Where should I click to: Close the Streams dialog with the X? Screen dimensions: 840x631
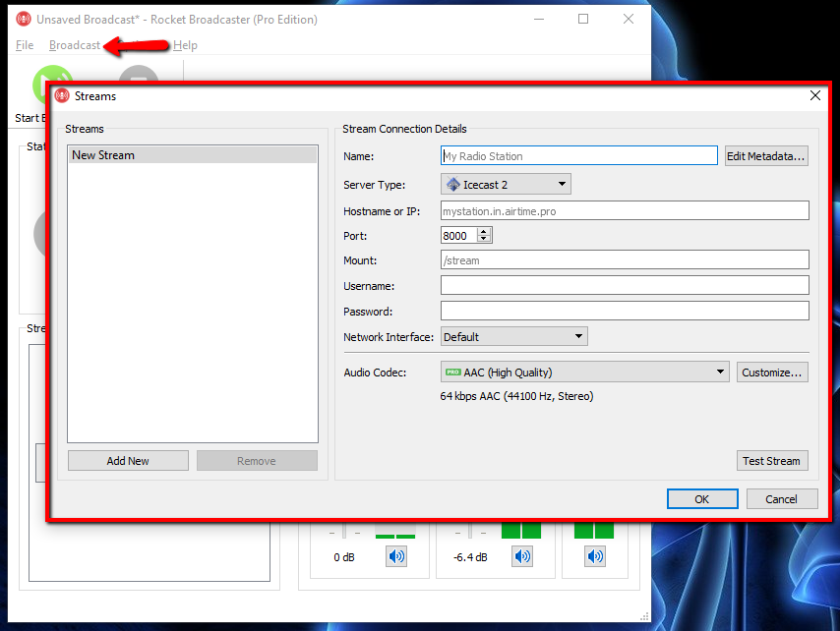click(814, 95)
